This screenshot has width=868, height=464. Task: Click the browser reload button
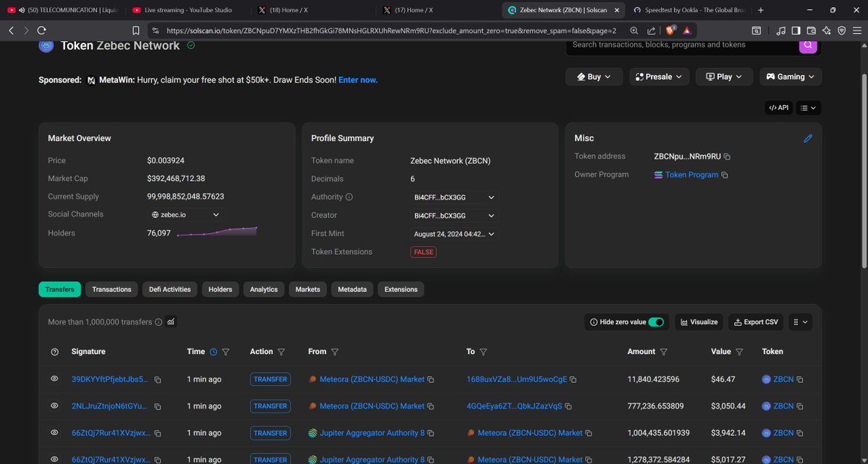click(41, 30)
